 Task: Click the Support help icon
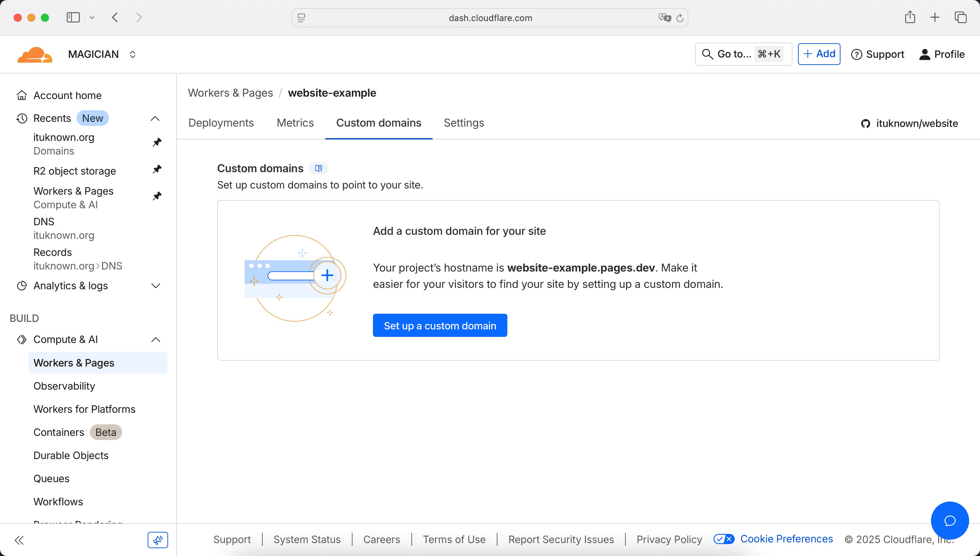point(856,54)
